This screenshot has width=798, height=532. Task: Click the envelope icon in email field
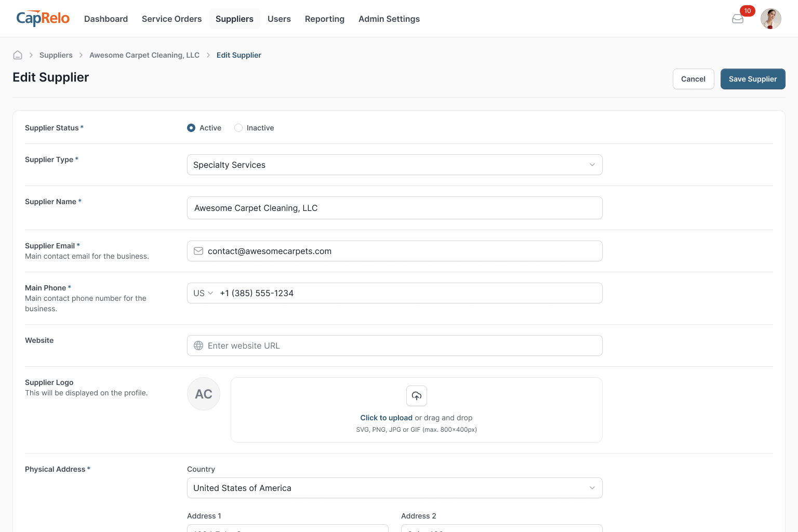198,251
